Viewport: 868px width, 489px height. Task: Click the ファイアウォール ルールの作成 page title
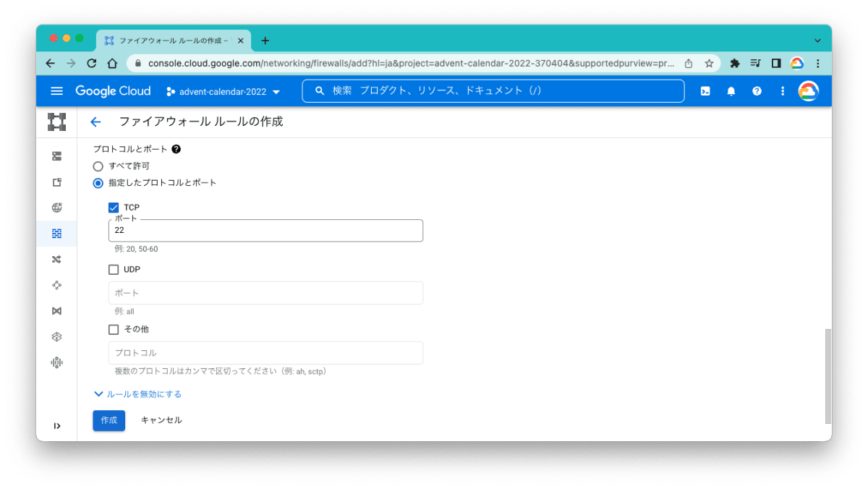[201, 122]
